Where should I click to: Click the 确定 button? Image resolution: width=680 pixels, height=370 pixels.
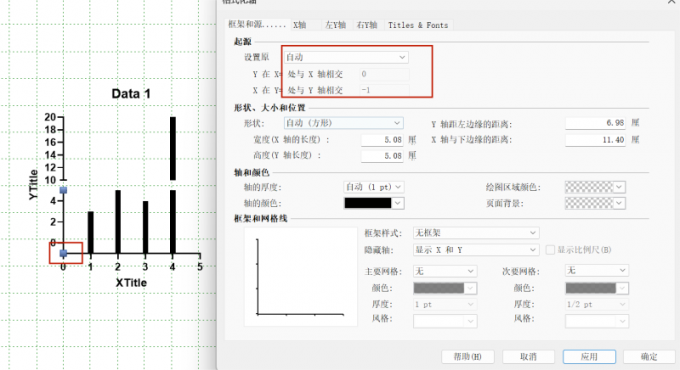[x=649, y=357]
